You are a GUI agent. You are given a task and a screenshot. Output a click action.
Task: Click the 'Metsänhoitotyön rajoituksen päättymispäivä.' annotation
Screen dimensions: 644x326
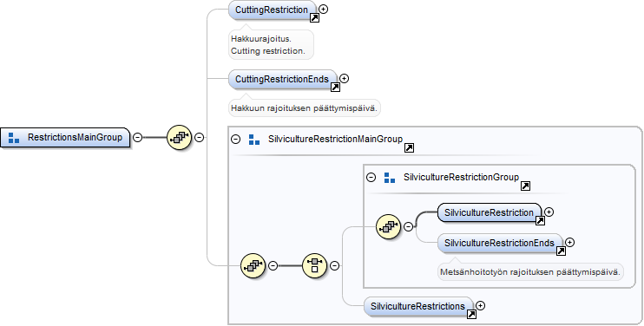[x=529, y=272]
